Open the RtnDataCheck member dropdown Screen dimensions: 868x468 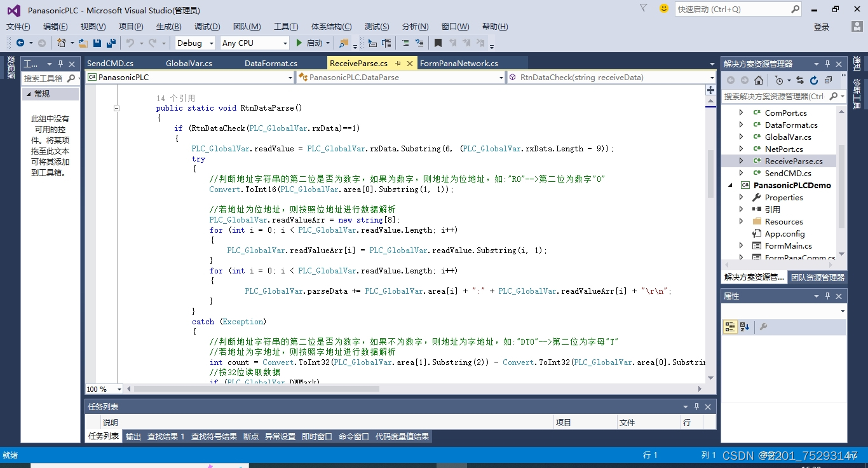[x=712, y=78]
